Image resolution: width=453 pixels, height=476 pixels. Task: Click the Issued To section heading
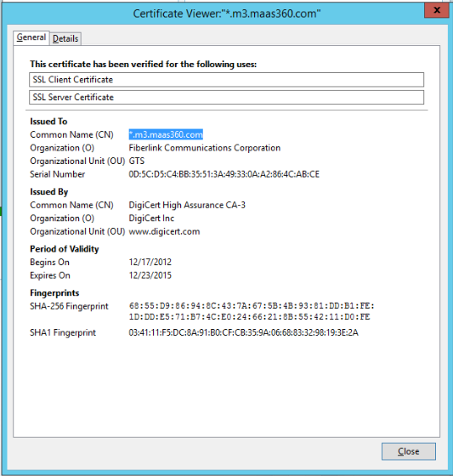point(48,122)
